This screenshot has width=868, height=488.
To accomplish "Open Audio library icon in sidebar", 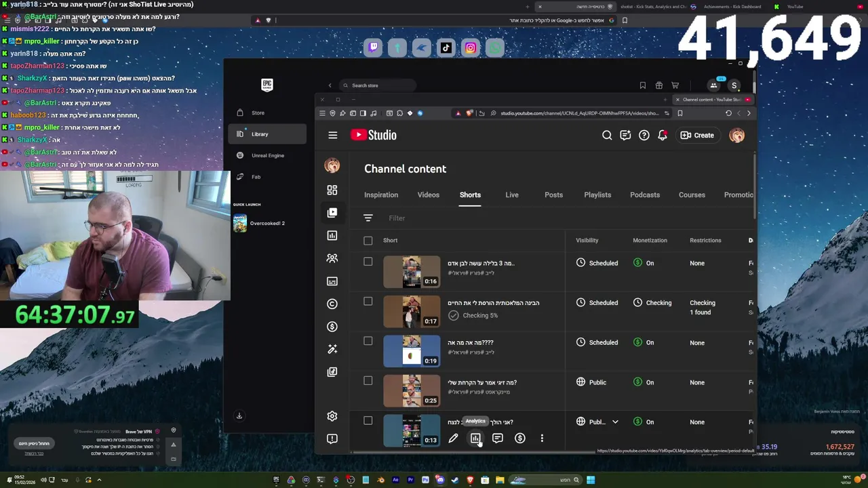I will coord(332,372).
